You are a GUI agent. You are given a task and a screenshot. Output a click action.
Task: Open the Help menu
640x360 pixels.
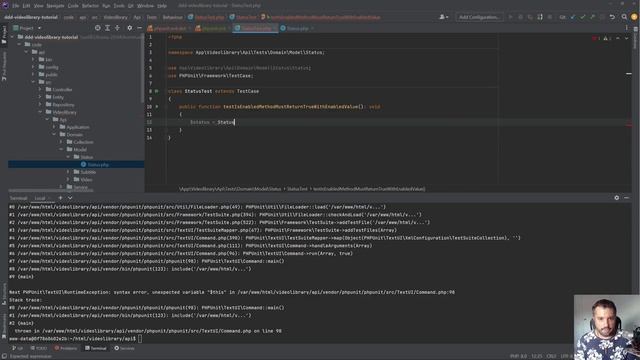click(x=162, y=6)
